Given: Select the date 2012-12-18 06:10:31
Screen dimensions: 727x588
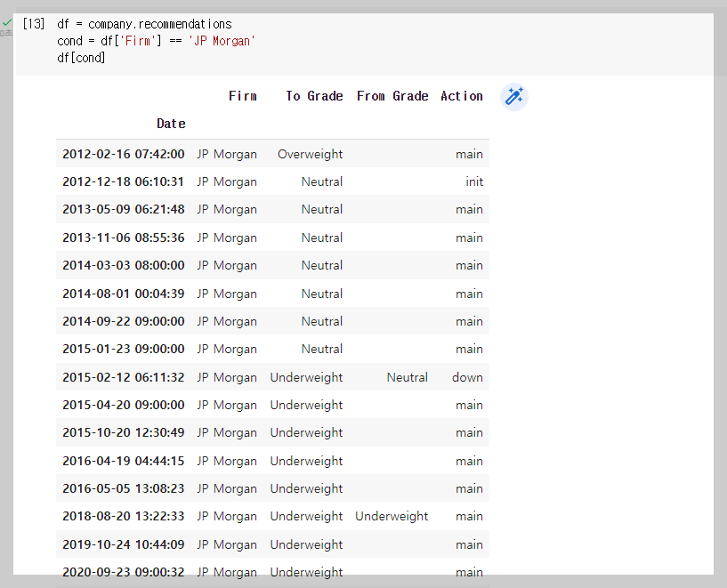Looking at the screenshot, I should point(124,181).
